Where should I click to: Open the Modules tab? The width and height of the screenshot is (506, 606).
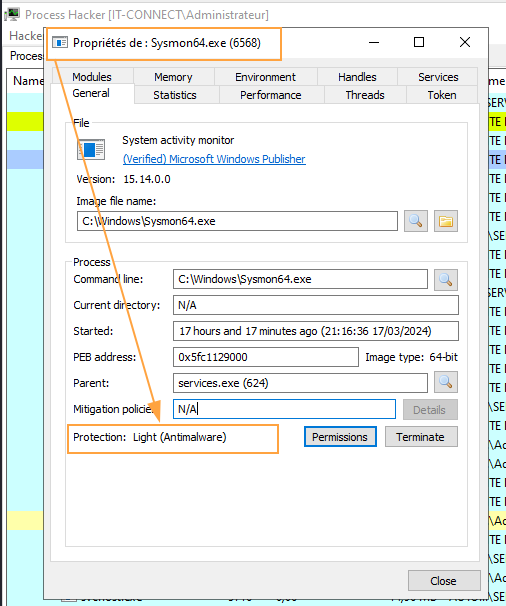pyautogui.click(x=92, y=77)
